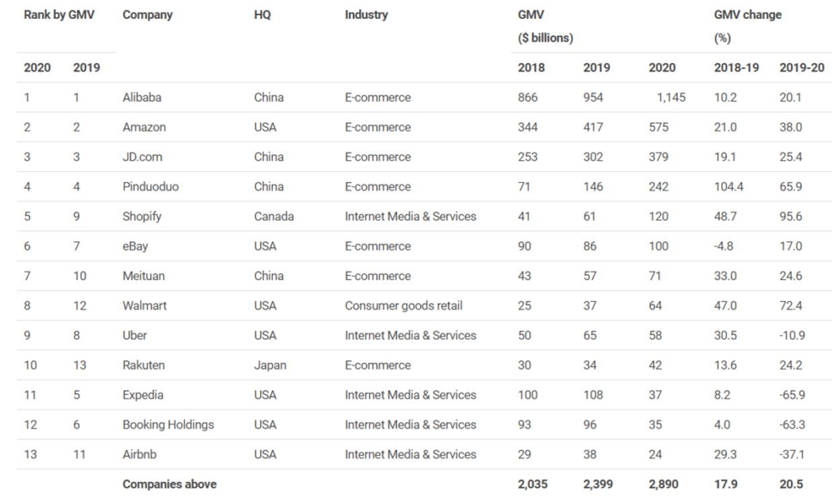
Task: Click the Industry column header
Action: tap(366, 15)
